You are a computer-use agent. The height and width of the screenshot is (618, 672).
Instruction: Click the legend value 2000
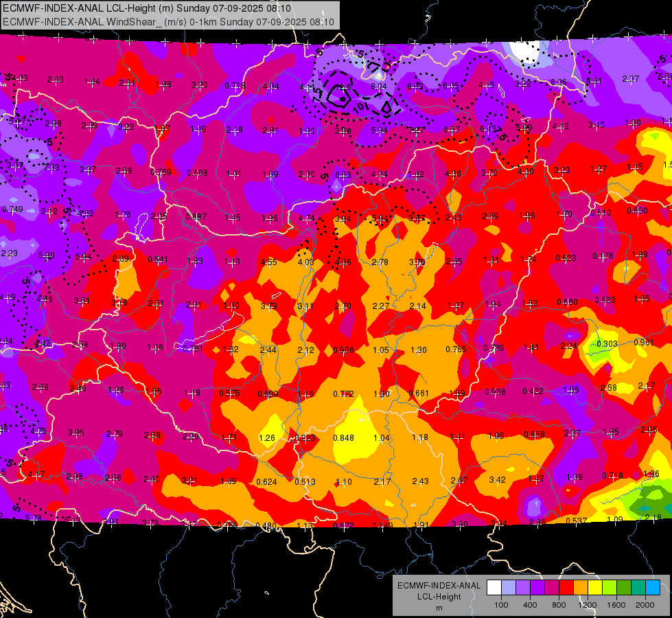pyautogui.click(x=645, y=605)
